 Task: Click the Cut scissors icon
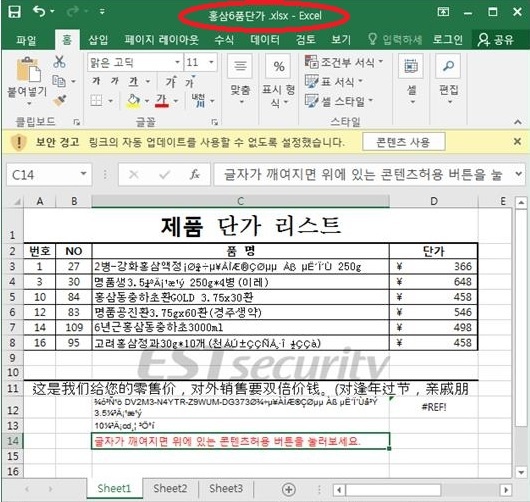coord(59,62)
